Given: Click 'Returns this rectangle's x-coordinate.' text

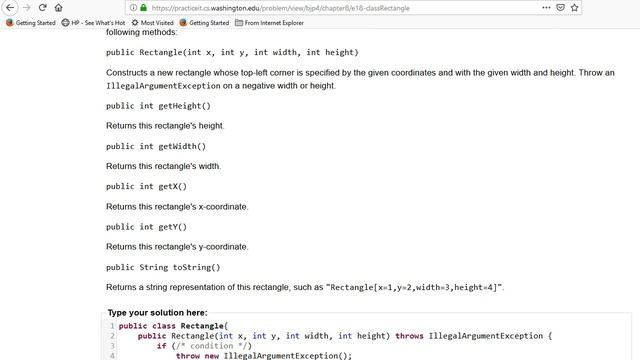Looking at the screenshot, I should click(177, 207).
